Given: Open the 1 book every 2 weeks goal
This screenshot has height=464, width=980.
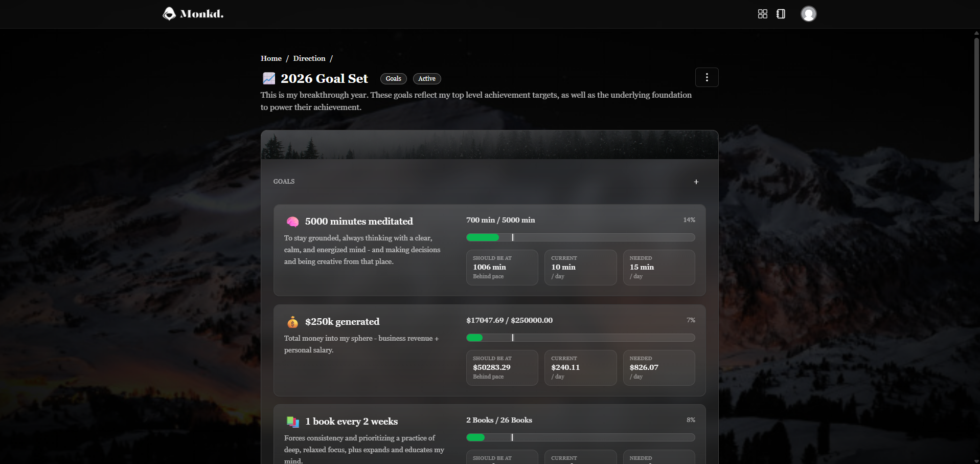Looking at the screenshot, I should click(x=351, y=422).
